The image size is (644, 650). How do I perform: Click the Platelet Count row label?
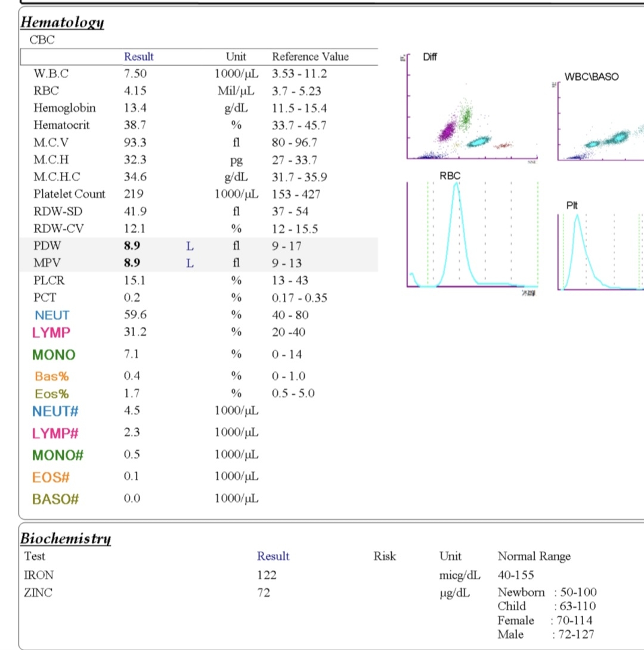tap(69, 194)
